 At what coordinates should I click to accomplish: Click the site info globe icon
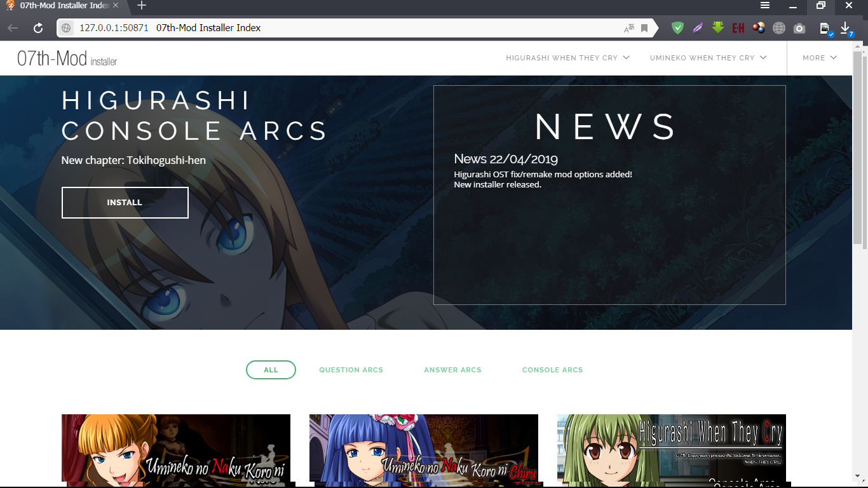coord(67,28)
